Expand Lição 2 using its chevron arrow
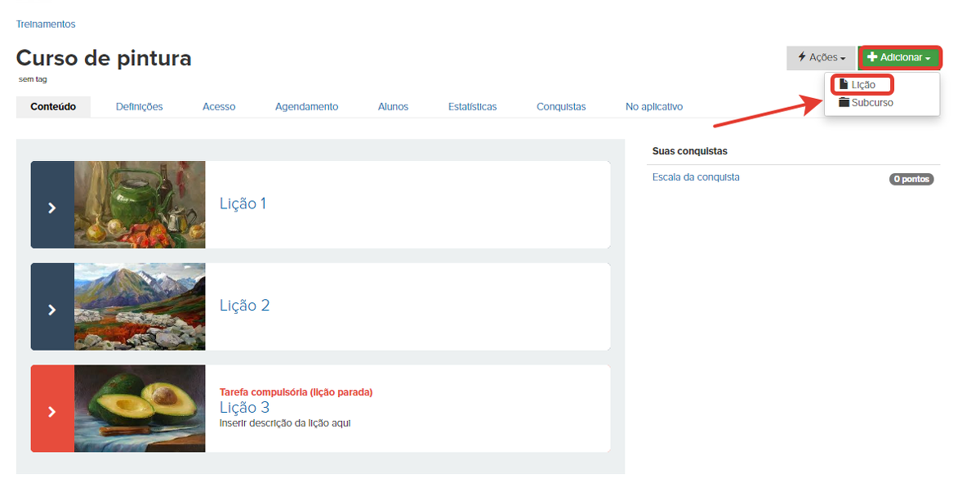Screen dimensions: 980x483 (52, 310)
